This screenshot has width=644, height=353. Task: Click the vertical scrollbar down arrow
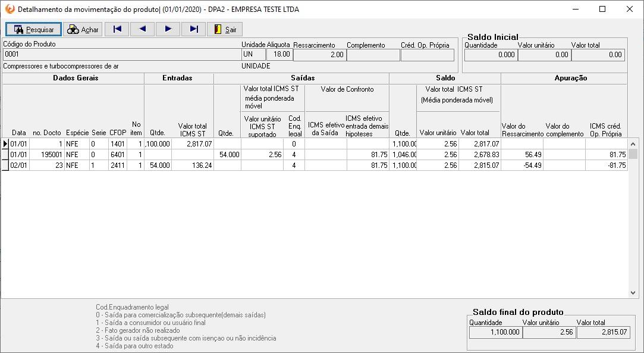(633, 293)
